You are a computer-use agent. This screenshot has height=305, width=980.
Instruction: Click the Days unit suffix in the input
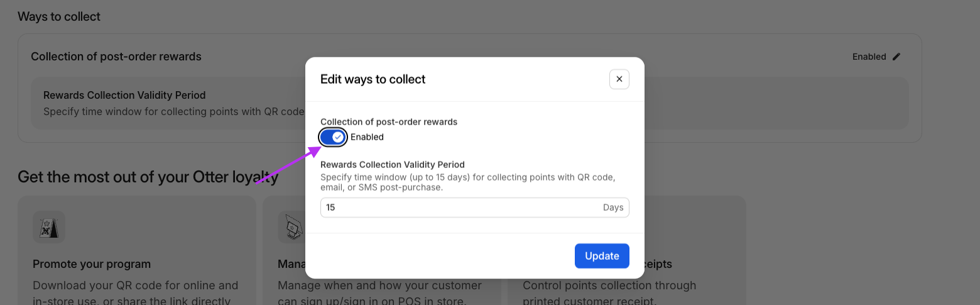click(613, 208)
